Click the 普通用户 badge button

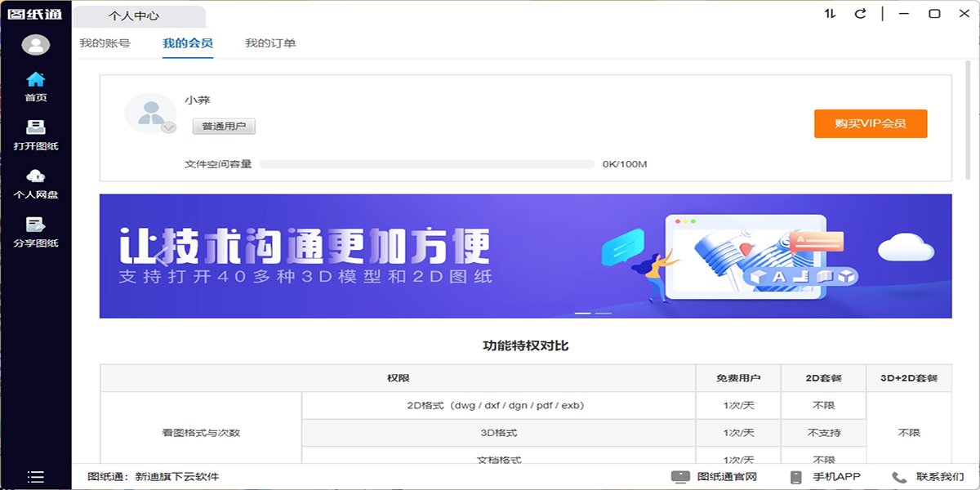(224, 127)
